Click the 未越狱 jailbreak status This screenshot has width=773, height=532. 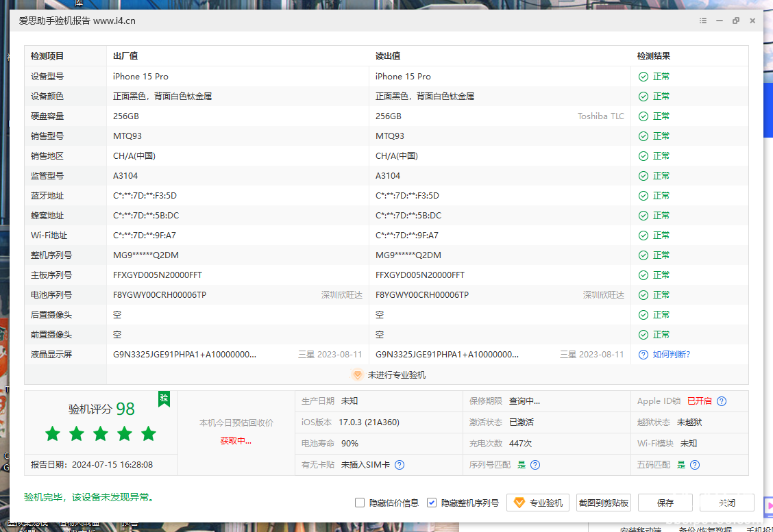click(x=689, y=422)
